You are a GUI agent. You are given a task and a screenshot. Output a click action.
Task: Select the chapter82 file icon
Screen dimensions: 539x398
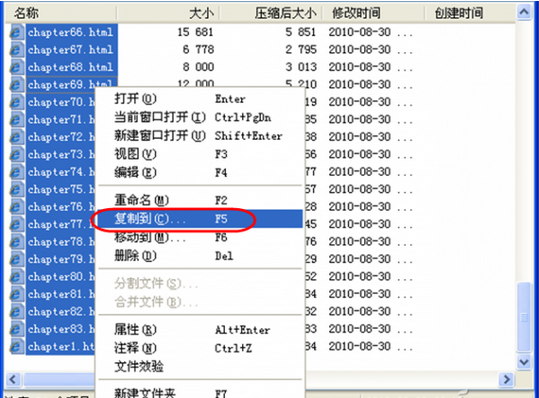coord(16,312)
